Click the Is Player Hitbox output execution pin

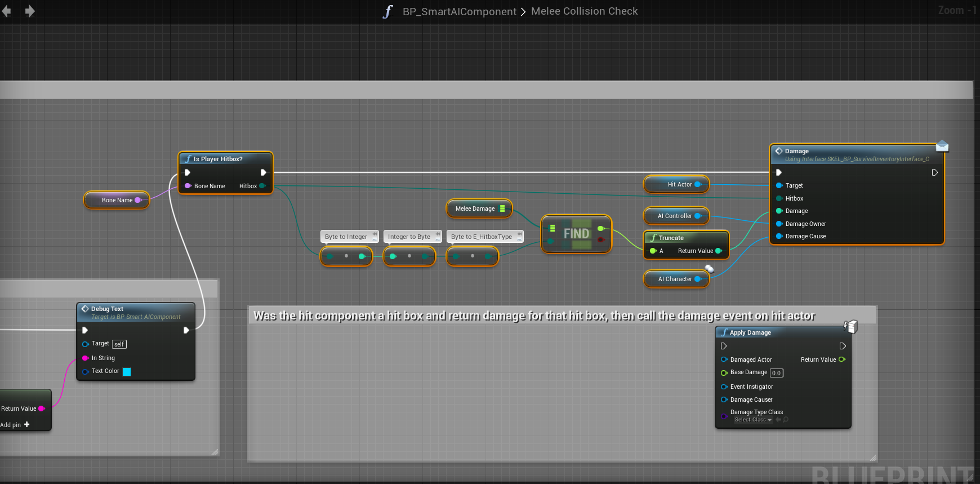coord(263,172)
